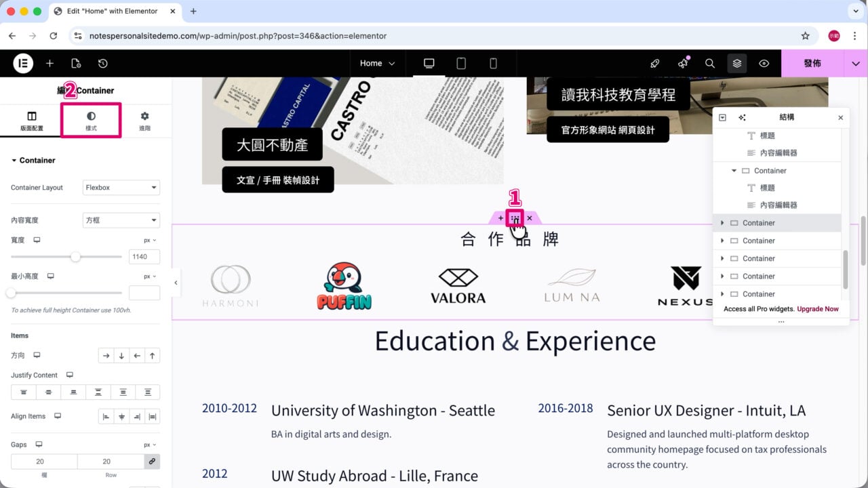Set direction to column down arrow

tap(121, 355)
